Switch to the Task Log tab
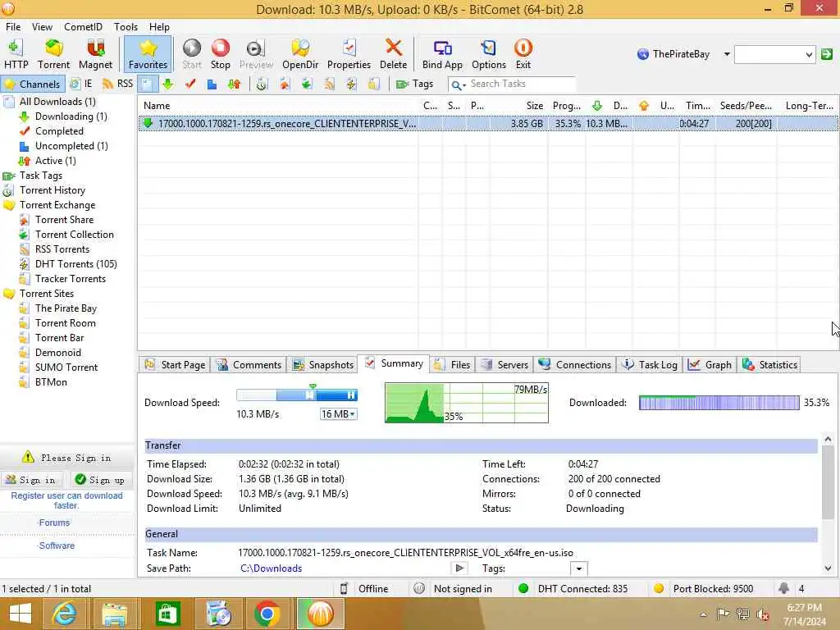 point(650,365)
